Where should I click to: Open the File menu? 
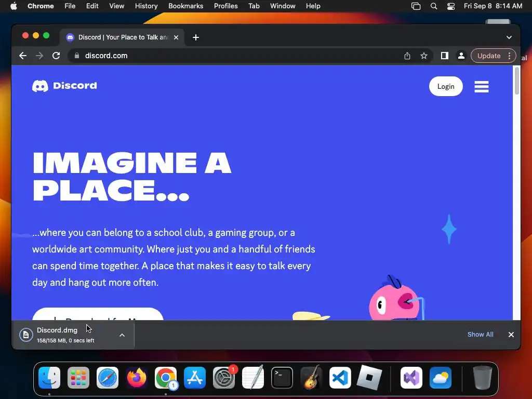pyautogui.click(x=70, y=6)
